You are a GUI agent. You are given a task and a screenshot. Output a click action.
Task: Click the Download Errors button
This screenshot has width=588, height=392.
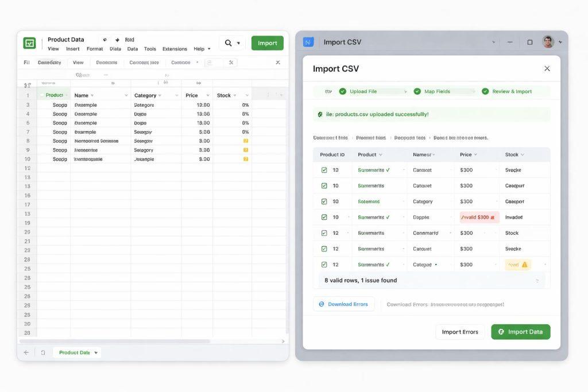[343, 304]
